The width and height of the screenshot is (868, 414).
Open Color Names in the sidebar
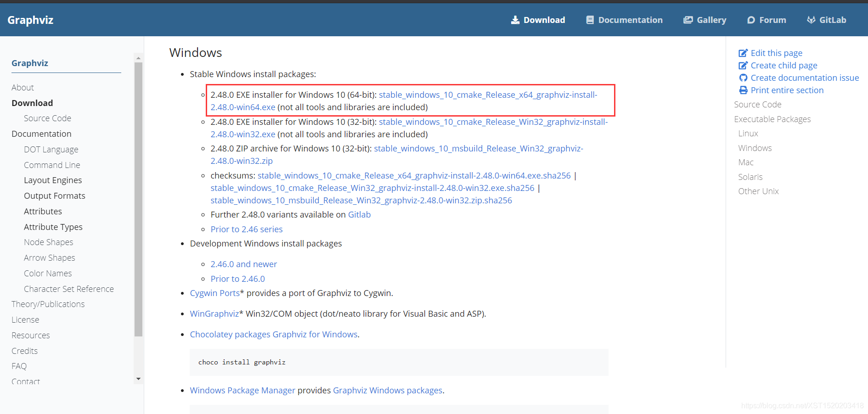coord(48,273)
